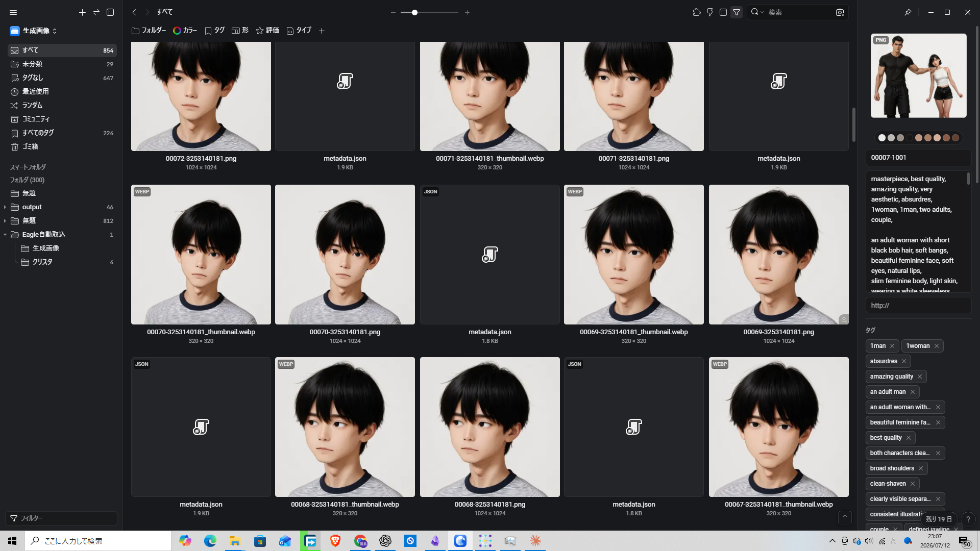Remove the 1man tag

coord(892,346)
